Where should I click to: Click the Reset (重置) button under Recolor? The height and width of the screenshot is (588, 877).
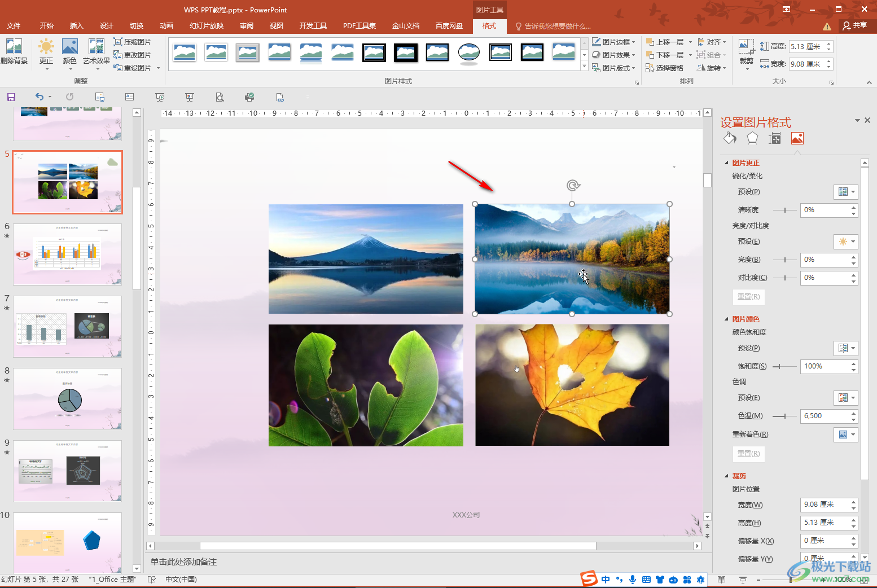pyautogui.click(x=748, y=454)
